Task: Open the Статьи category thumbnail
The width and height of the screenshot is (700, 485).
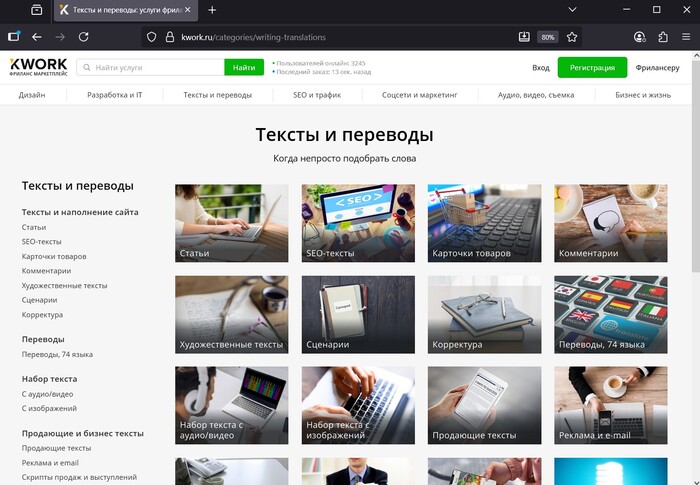Action: click(x=231, y=223)
